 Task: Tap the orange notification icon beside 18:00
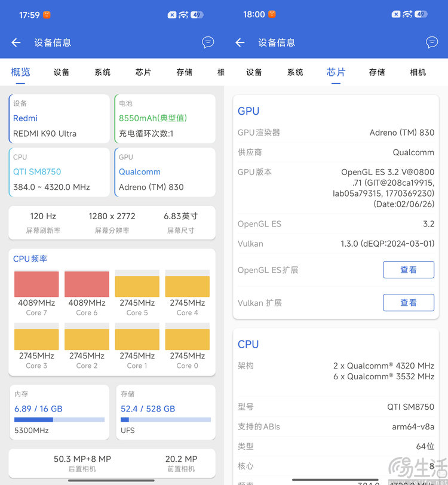(x=272, y=14)
